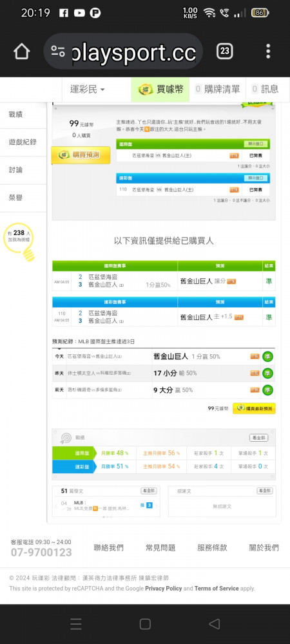Expand the 運彩民 dropdown menu
The width and height of the screenshot is (290, 644).
[x=87, y=89]
